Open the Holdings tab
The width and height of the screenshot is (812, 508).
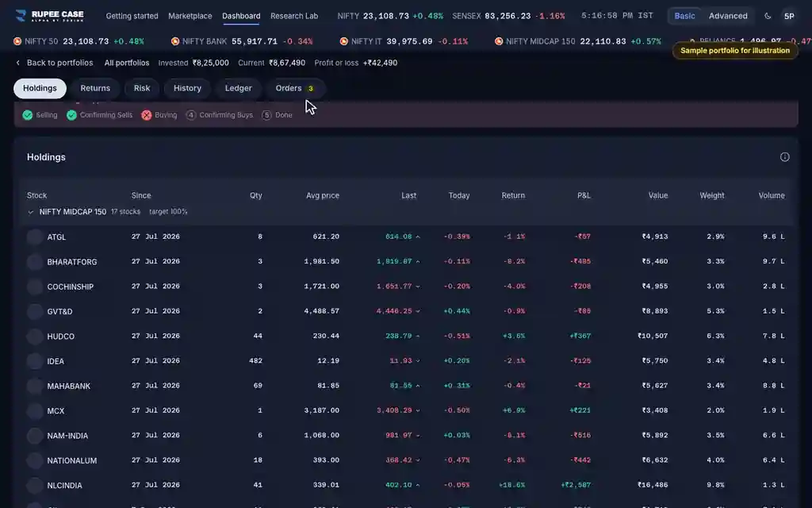pyautogui.click(x=40, y=88)
